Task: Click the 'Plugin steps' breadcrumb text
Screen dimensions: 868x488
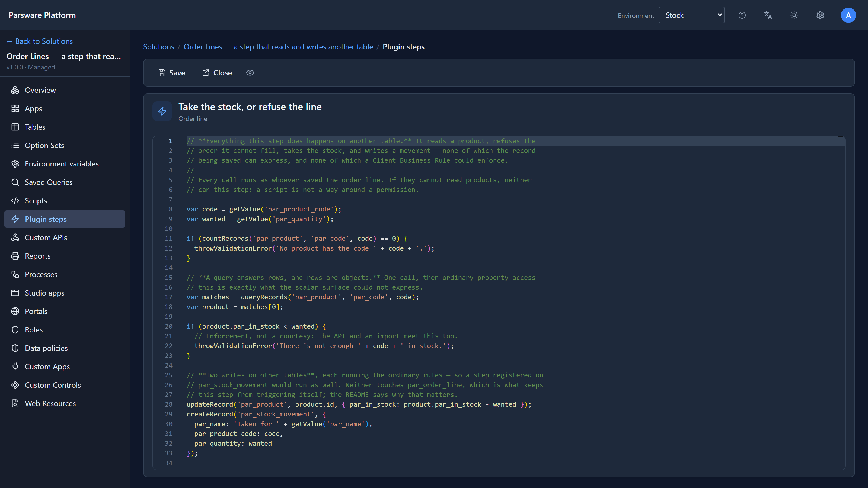Action: (403, 46)
